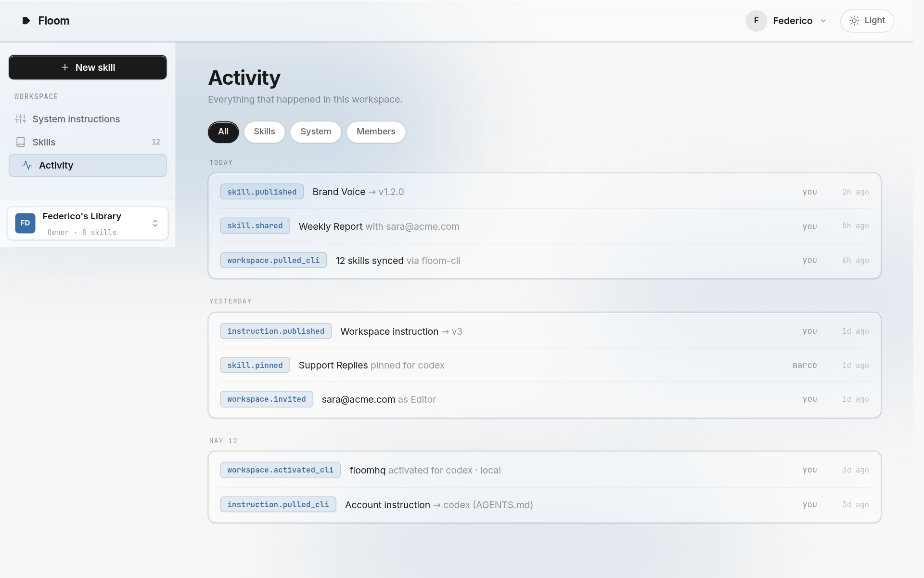The width and height of the screenshot is (924, 578).
Task: Click the plus icon in New skill
Action: click(x=65, y=67)
